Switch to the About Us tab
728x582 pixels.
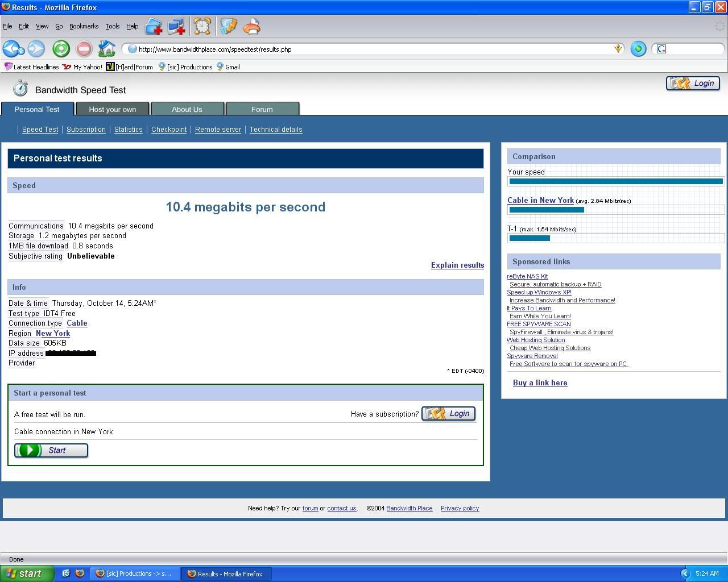pos(187,109)
